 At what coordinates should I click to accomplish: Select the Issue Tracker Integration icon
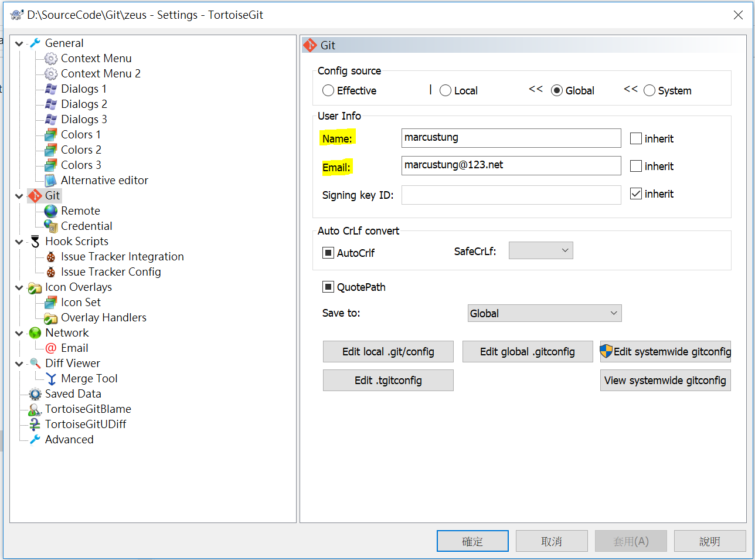pyautogui.click(x=52, y=256)
